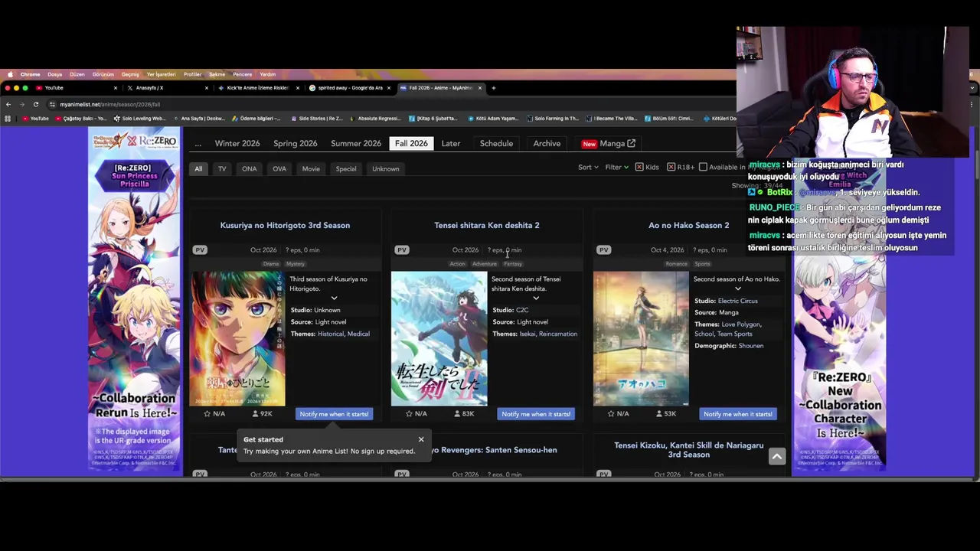This screenshot has width=980, height=551.
Task: Click members icon showing 92K
Action: (x=255, y=414)
